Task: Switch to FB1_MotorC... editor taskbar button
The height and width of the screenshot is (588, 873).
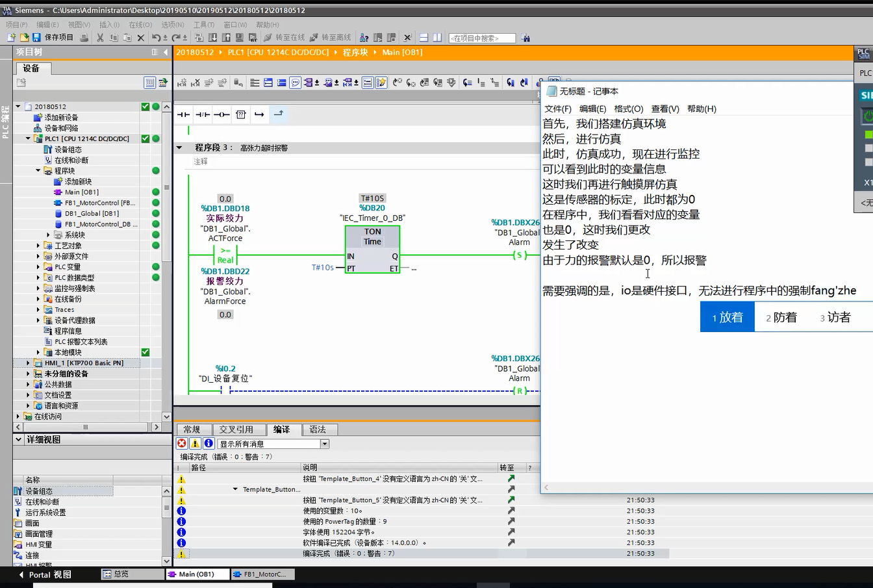Action: point(262,574)
